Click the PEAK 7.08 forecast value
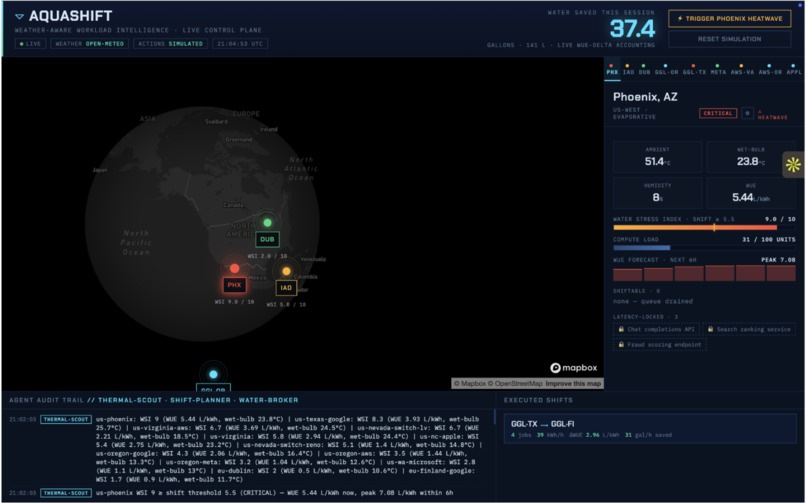This screenshot has height=503, width=806. click(778, 260)
